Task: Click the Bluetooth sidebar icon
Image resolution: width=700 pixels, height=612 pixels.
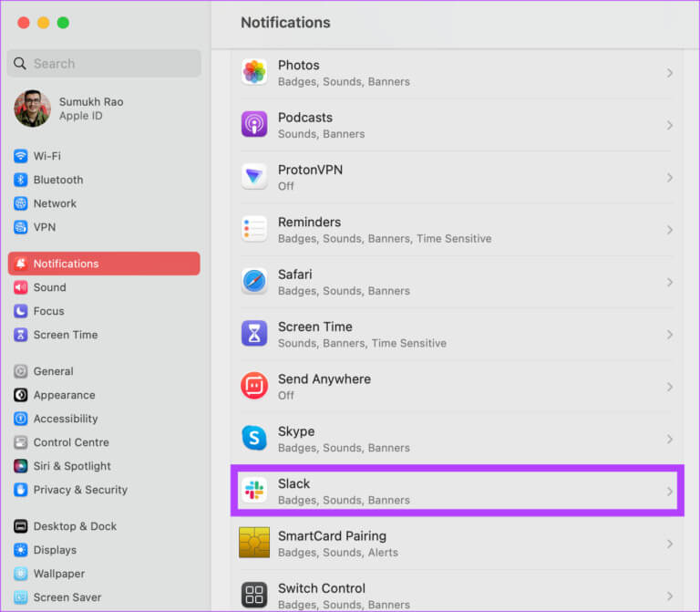Action: pyautogui.click(x=21, y=180)
